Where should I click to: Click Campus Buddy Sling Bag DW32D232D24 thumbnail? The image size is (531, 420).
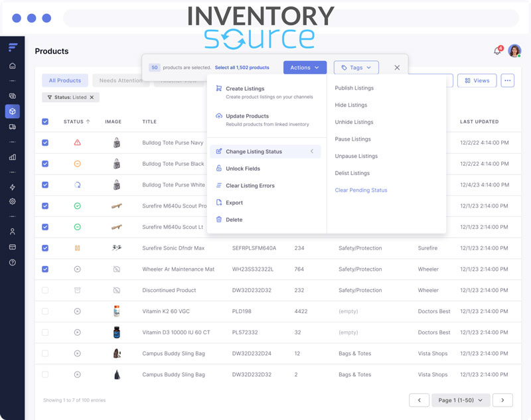point(117,354)
